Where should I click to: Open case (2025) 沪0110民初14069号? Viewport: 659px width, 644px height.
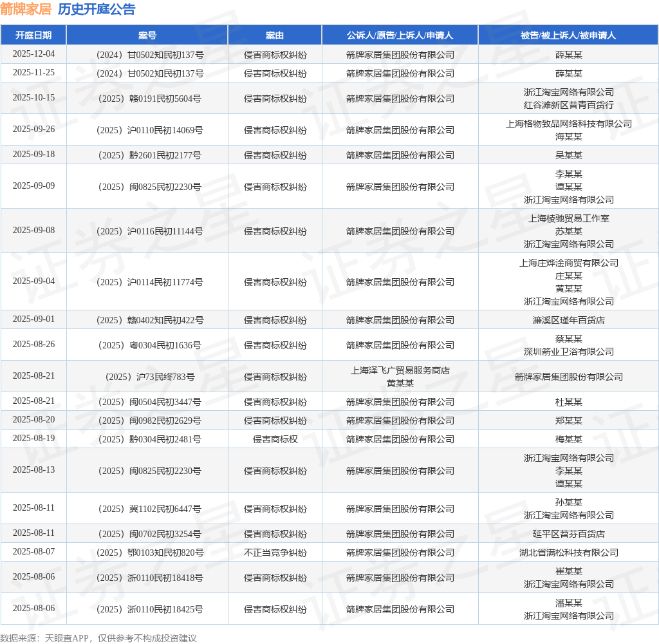[x=149, y=130]
